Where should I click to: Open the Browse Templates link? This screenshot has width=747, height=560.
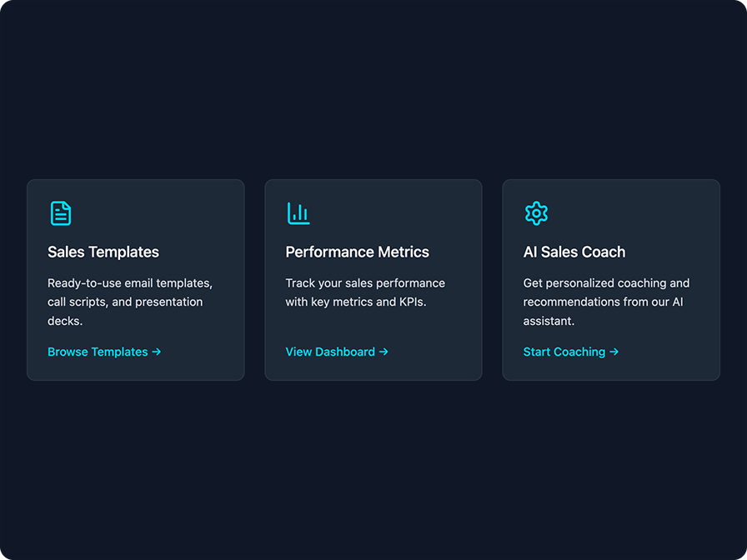point(98,352)
